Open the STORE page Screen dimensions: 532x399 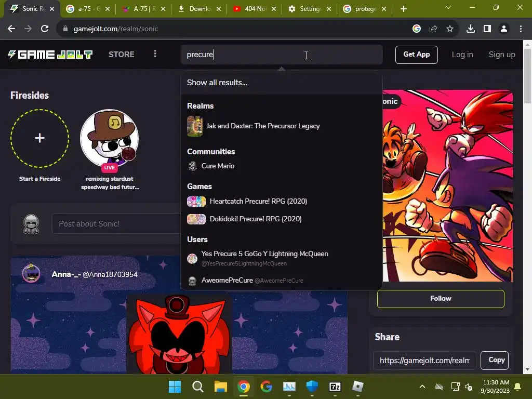[x=121, y=54]
